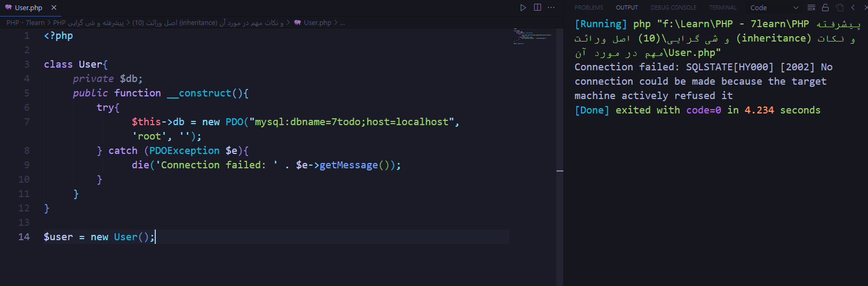Click line number 3 in the gutter
The height and width of the screenshot is (286, 868).
point(27,64)
